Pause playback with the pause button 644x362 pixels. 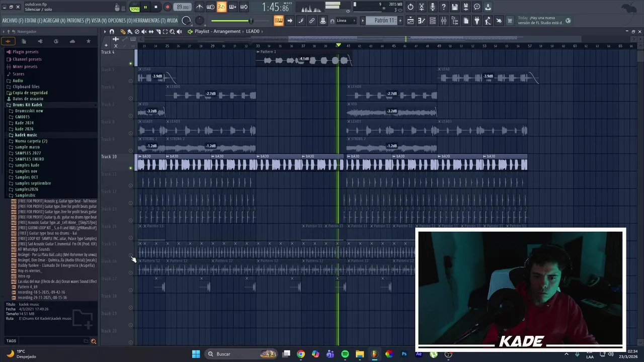tap(145, 7)
